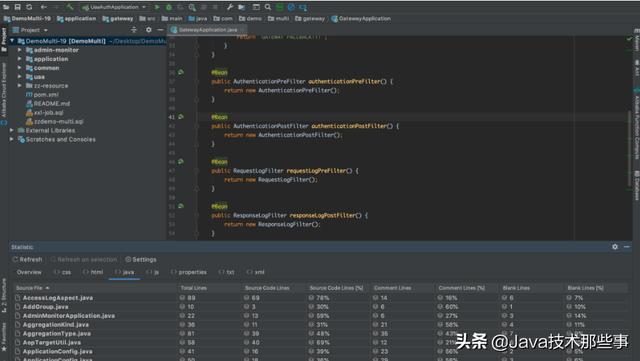
Task: Select the java statistics tab
Action: [x=124, y=272]
